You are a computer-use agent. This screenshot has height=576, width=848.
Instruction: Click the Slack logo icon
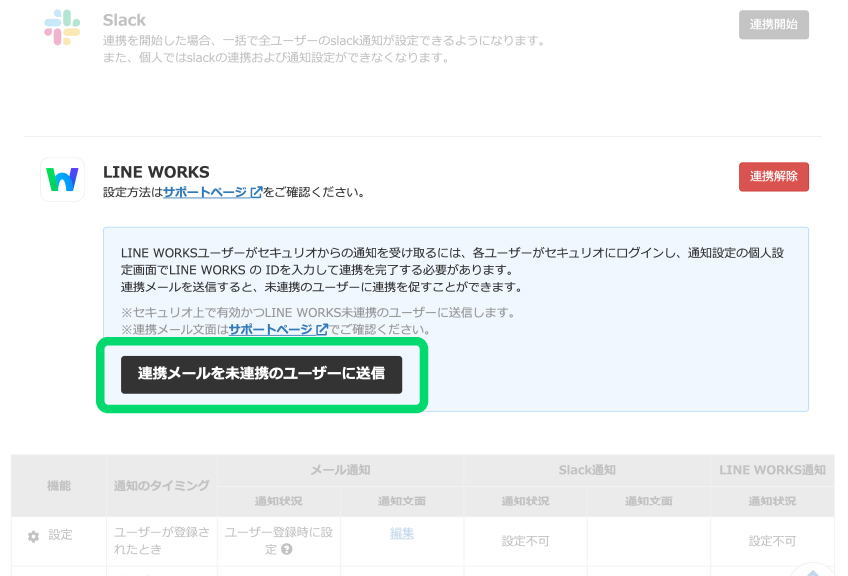tap(62, 28)
